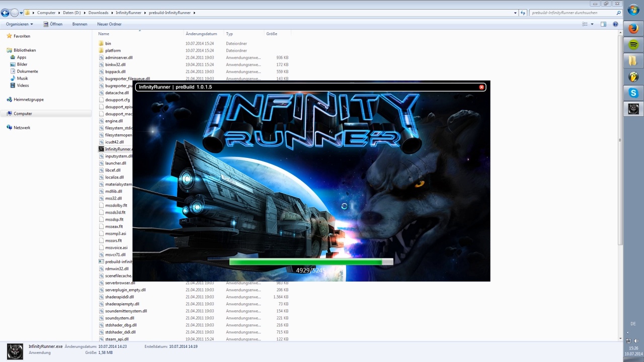Image resolution: width=644 pixels, height=362 pixels.
Task: Expand the view options dropdown arrow
Action: coord(592,24)
